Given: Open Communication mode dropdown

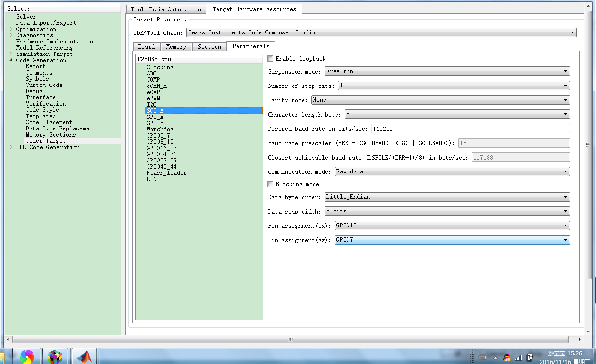Looking at the screenshot, I should click(452, 171).
